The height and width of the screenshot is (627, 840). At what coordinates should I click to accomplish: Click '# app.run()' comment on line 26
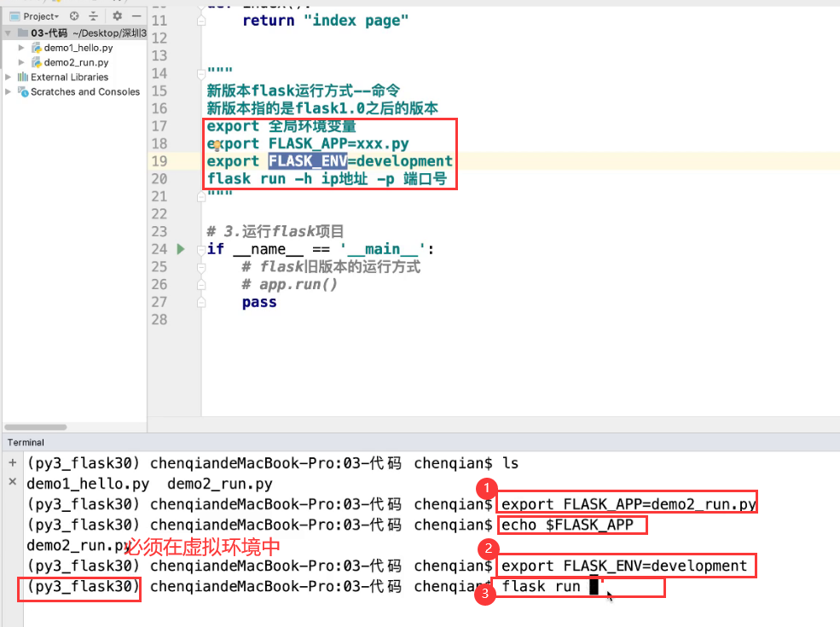289,285
